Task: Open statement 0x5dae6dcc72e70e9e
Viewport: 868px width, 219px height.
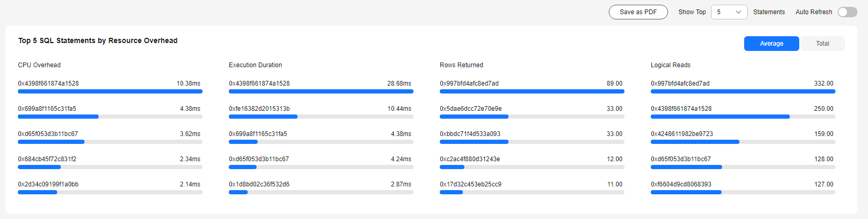Action: (x=471, y=109)
